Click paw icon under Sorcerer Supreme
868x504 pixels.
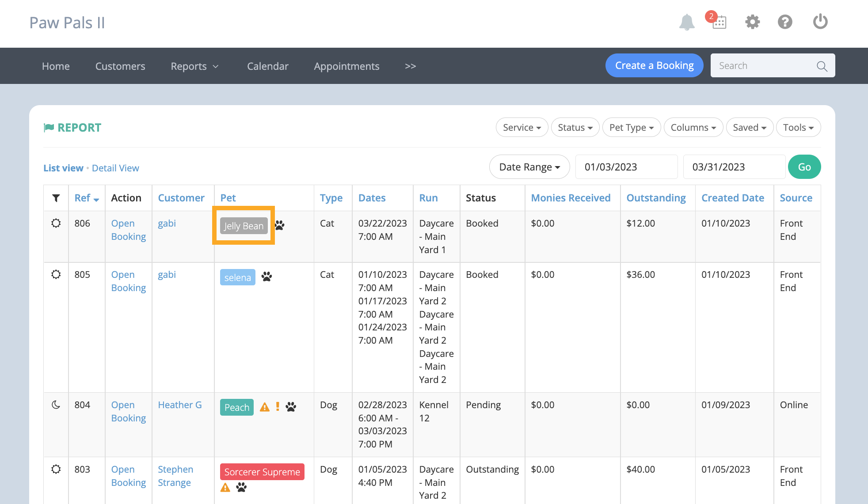click(241, 487)
